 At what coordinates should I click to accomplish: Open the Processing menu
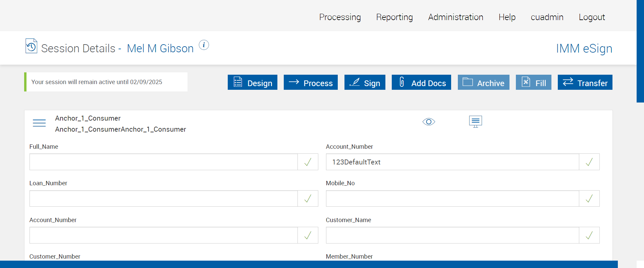pyautogui.click(x=340, y=17)
